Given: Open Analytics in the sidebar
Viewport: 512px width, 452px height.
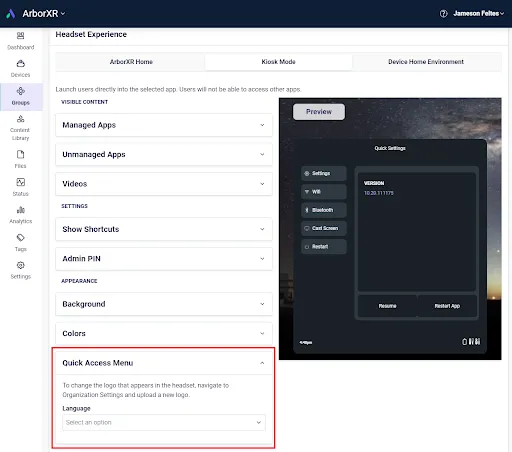Looking at the screenshot, I should click(x=21, y=215).
